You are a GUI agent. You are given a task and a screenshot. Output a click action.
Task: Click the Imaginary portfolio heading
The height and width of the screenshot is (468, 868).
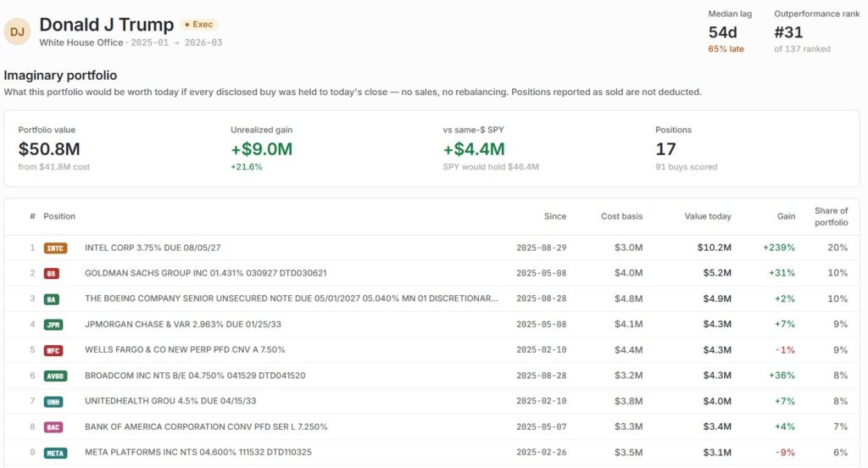60,75
